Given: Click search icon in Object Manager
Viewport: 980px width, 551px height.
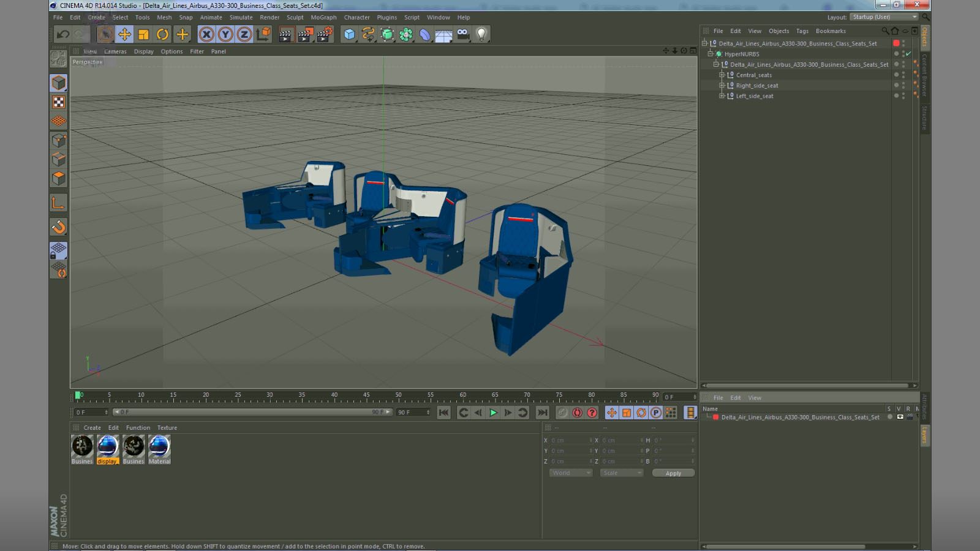Looking at the screenshot, I should (885, 31).
